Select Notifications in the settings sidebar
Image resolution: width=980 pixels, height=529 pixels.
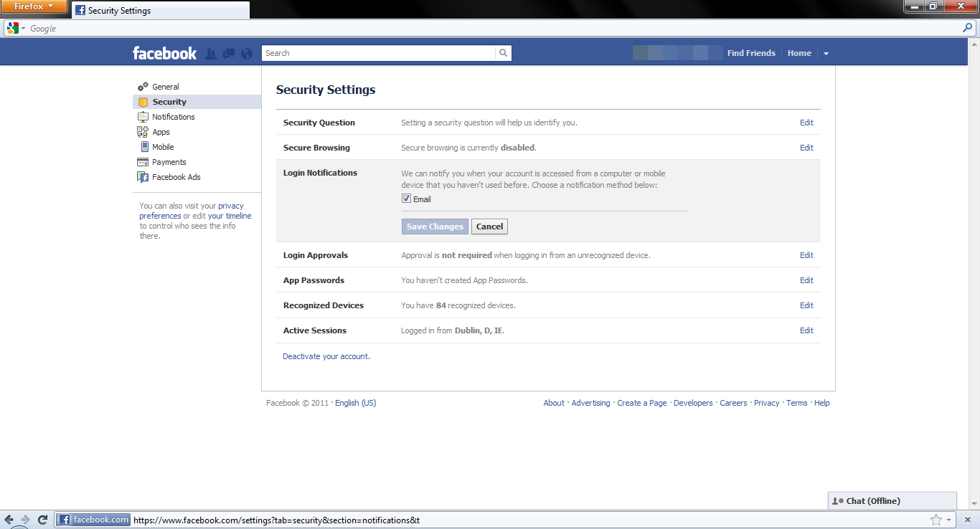[x=173, y=117]
